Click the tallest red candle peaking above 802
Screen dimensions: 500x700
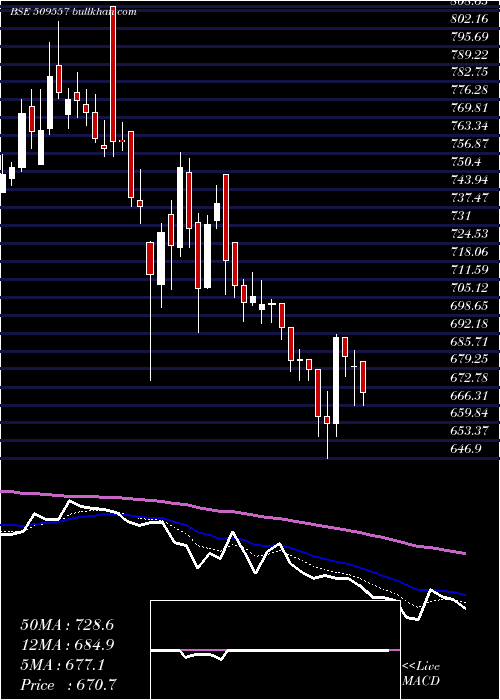click(x=113, y=74)
